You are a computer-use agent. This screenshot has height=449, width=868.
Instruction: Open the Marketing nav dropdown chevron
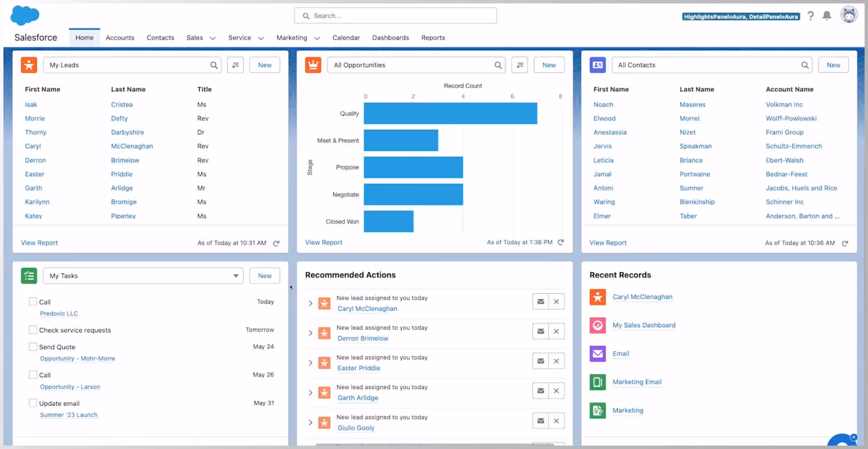317,38
